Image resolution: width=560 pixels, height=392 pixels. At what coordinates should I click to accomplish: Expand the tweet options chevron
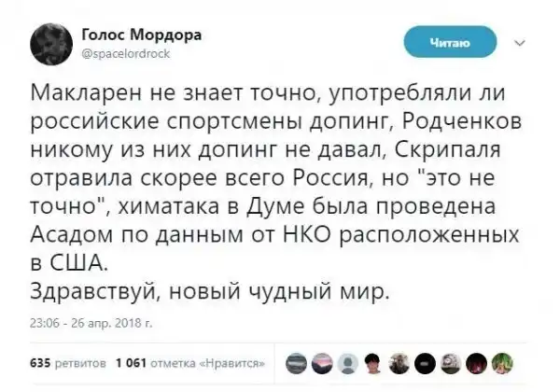519,41
